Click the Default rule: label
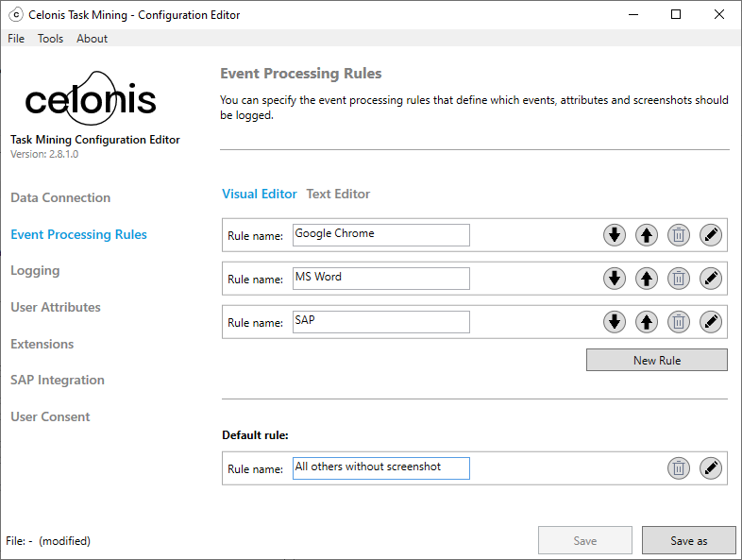 [x=255, y=435]
